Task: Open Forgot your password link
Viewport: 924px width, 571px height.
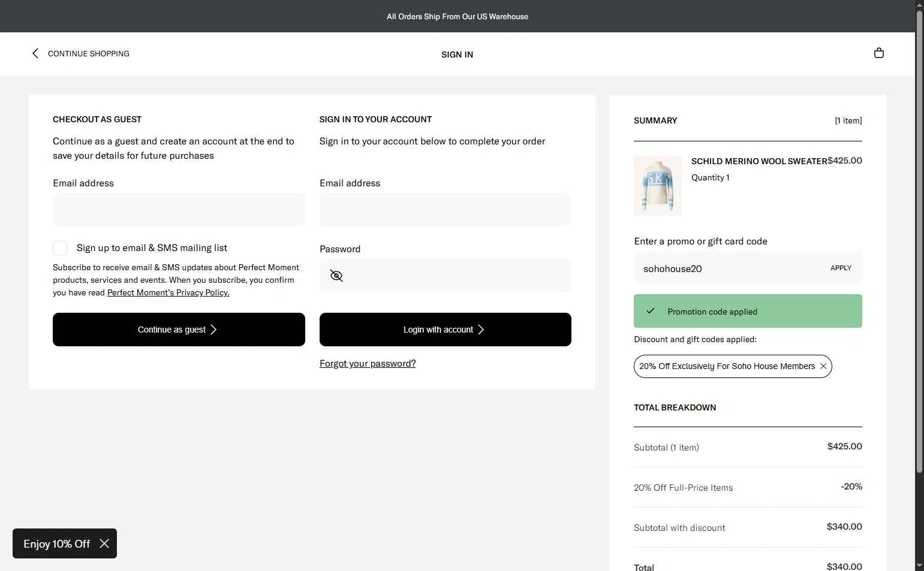Action: click(x=368, y=364)
